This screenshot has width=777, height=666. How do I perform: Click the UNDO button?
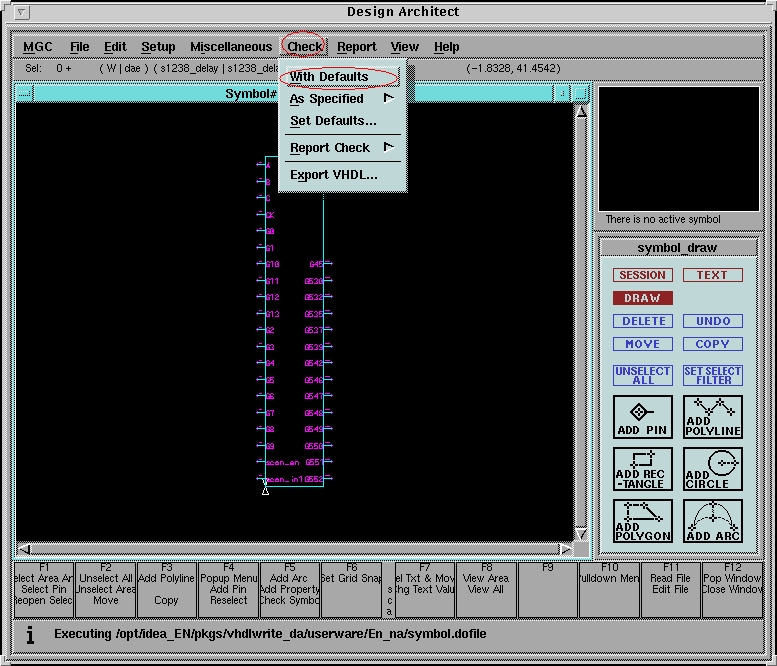(x=712, y=321)
